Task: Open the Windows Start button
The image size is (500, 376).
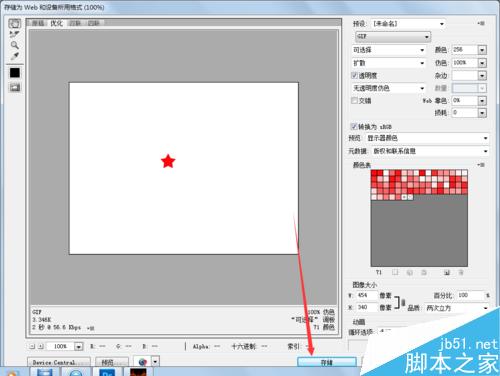Action: (12, 373)
